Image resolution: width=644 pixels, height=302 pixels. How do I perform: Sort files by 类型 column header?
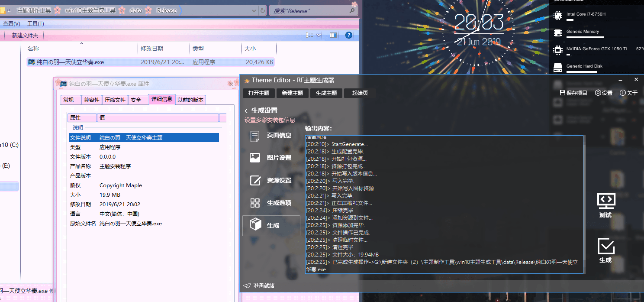pyautogui.click(x=216, y=49)
